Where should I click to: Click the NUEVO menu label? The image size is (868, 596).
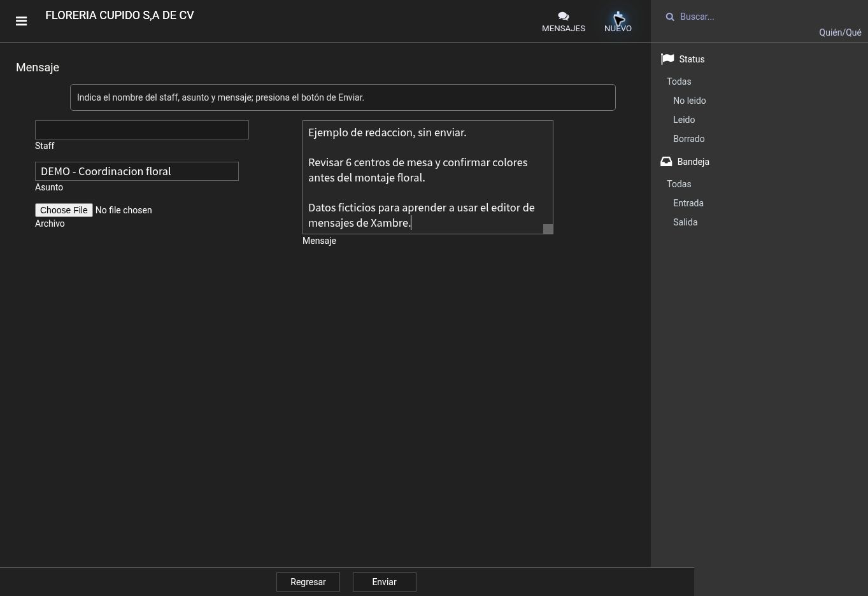618,29
